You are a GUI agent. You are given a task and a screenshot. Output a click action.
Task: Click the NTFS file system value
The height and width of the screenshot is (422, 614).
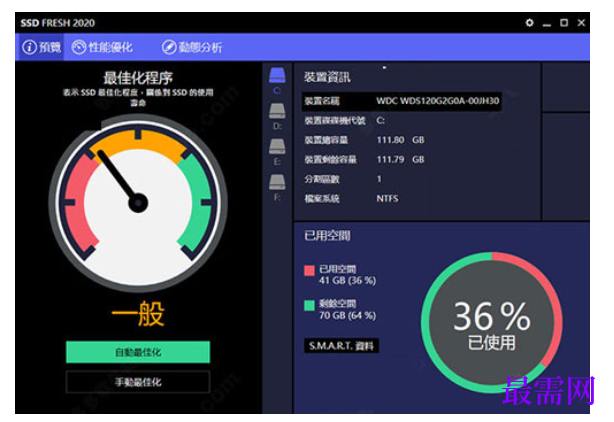click(x=387, y=198)
